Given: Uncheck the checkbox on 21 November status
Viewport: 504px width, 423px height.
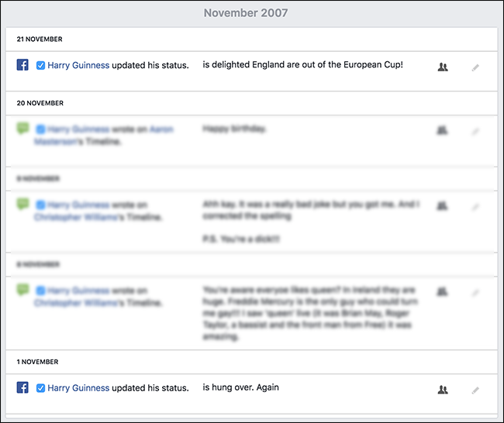Looking at the screenshot, I should 40,66.
